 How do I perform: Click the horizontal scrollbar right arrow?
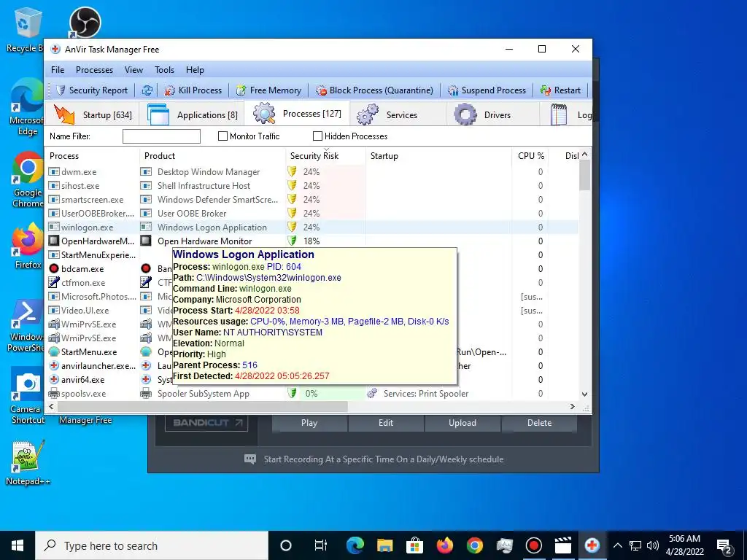click(x=573, y=407)
